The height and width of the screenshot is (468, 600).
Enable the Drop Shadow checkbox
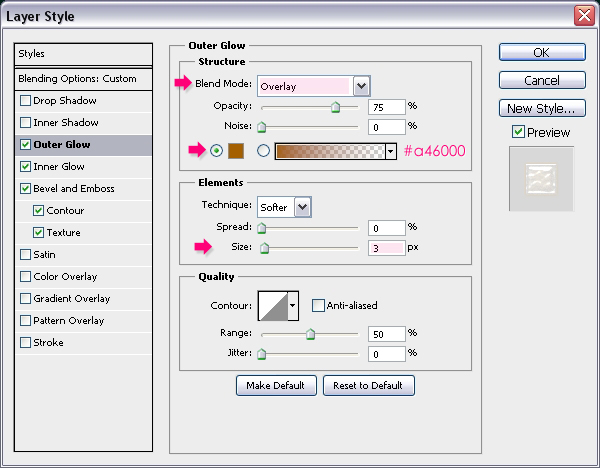point(25,101)
